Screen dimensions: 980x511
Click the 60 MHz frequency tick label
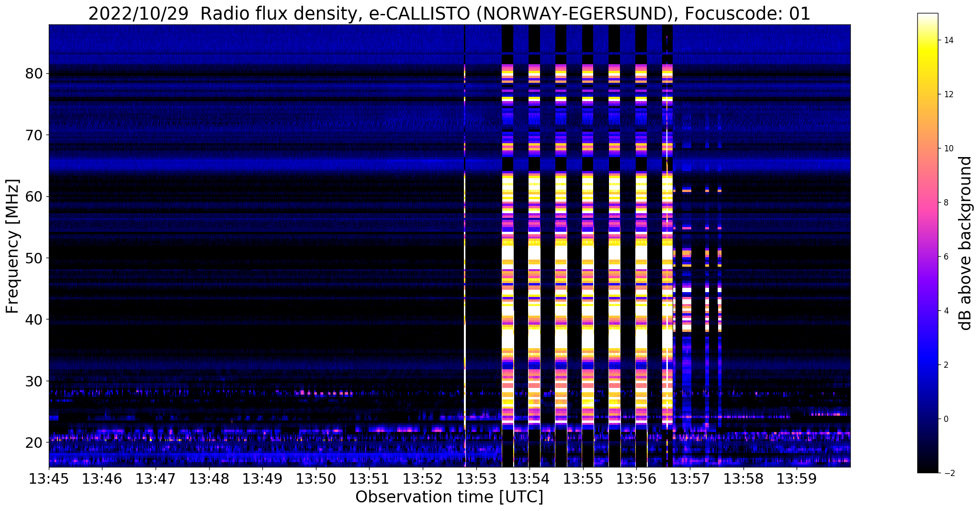click(34, 196)
